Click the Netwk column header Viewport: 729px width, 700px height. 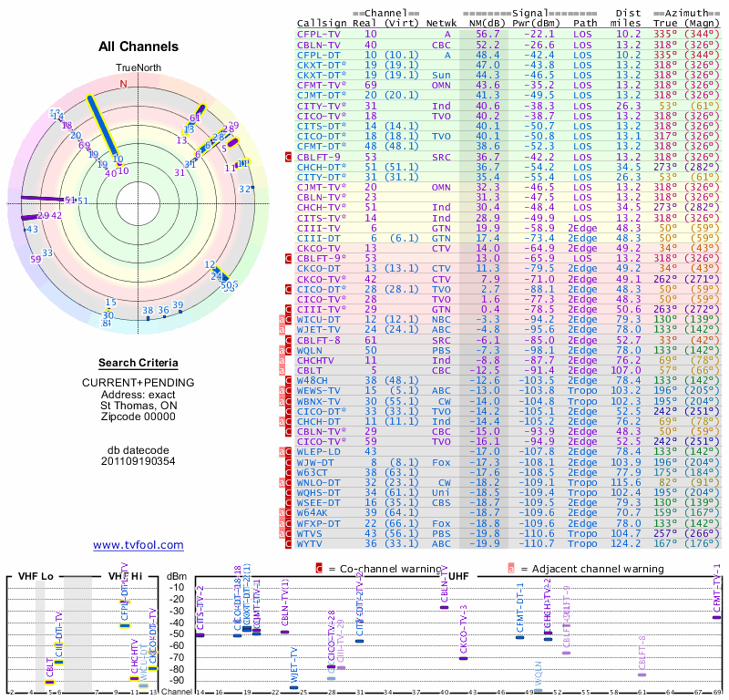(x=441, y=24)
